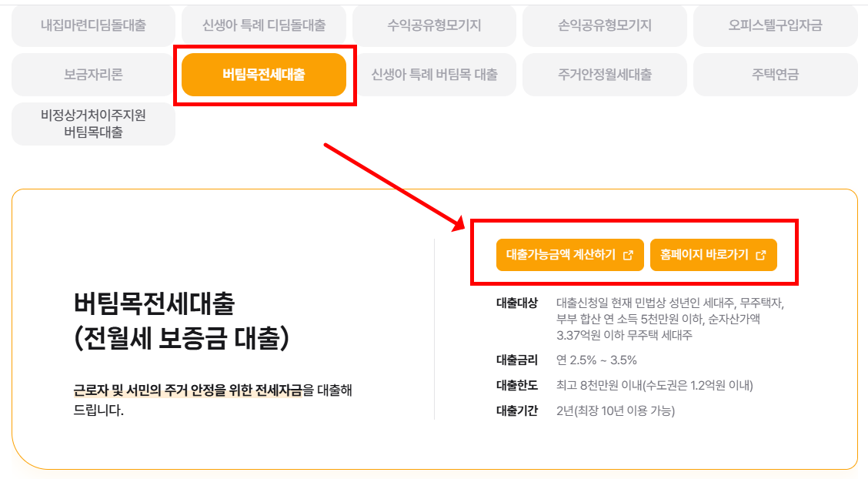Screen dimensions: 868x479
Task: Click external link icon inside 홈페이지 바로가기
Action: tap(761, 254)
